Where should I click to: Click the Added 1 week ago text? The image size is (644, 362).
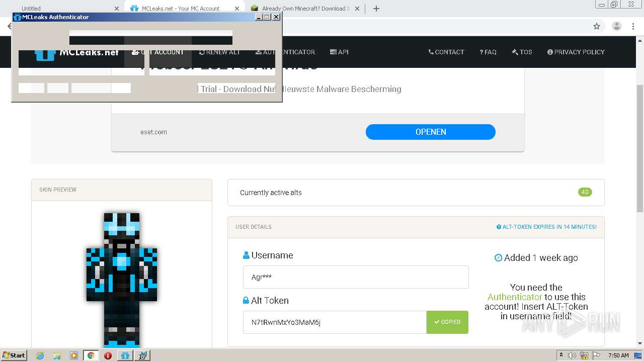coord(541,257)
